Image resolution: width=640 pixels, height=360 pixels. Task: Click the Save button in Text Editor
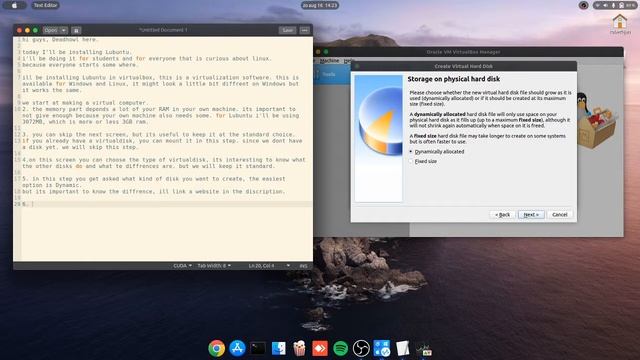[x=288, y=30]
